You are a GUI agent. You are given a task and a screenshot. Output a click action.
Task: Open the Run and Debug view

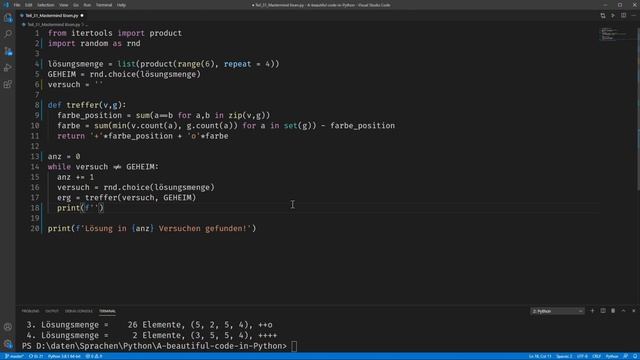pos(8,68)
